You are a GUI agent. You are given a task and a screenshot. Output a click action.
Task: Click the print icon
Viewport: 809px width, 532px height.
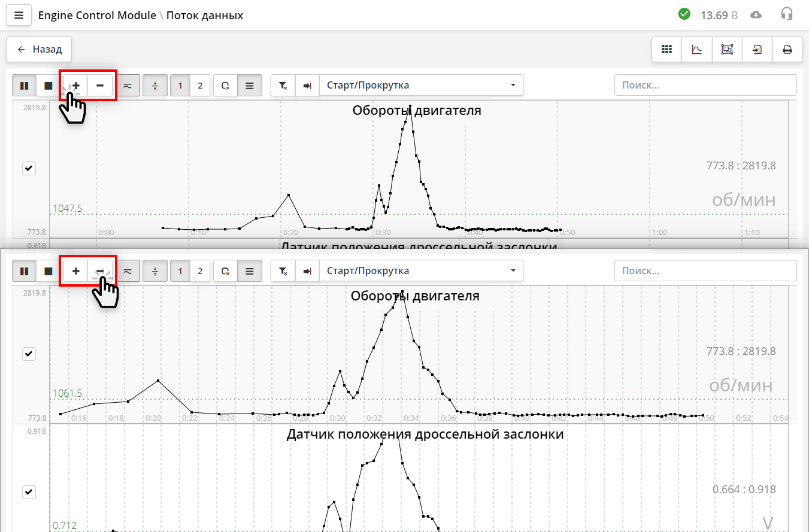[x=787, y=50]
